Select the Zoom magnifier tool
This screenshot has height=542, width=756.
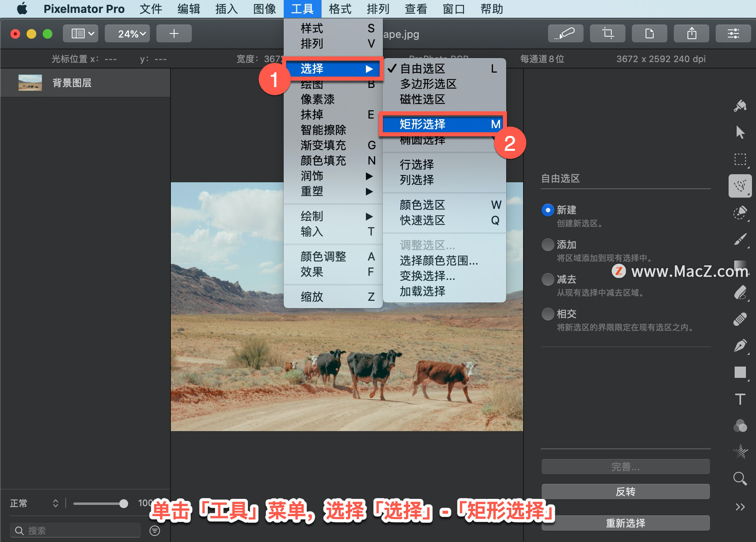point(740,479)
